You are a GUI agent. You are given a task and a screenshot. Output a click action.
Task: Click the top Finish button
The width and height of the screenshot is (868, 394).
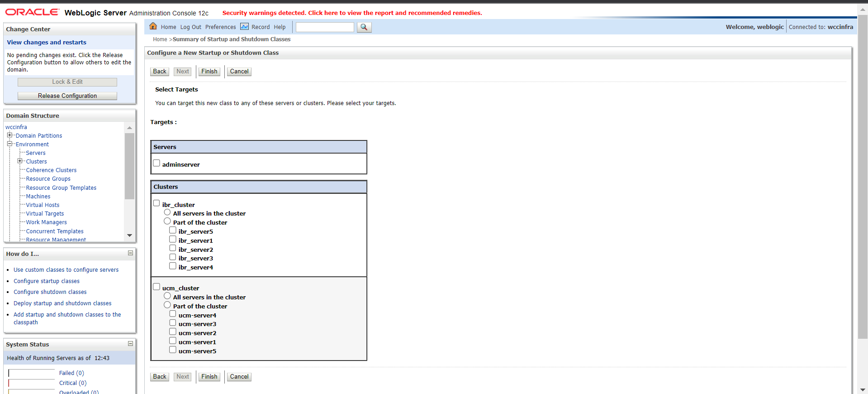click(209, 72)
